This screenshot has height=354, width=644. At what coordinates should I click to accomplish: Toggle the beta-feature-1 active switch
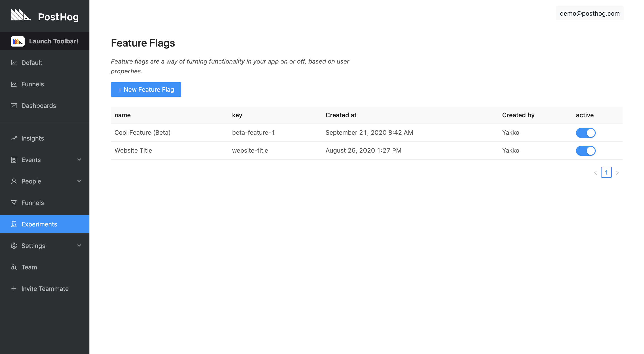pyautogui.click(x=586, y=133)
